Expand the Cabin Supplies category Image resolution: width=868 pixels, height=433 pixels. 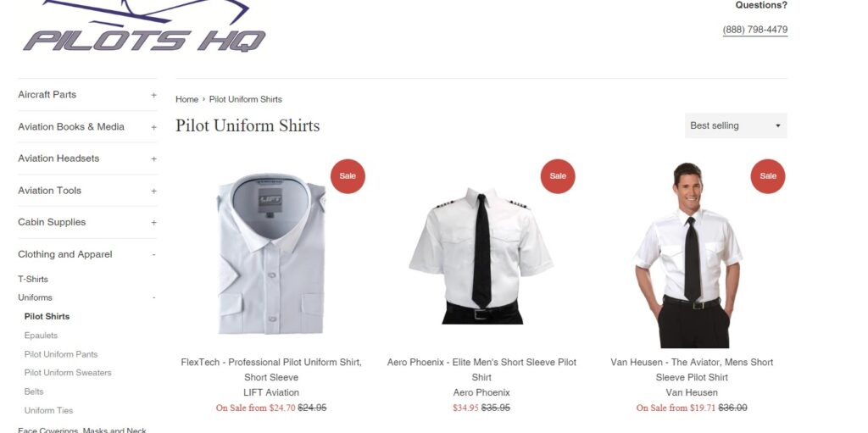[153, 223]
